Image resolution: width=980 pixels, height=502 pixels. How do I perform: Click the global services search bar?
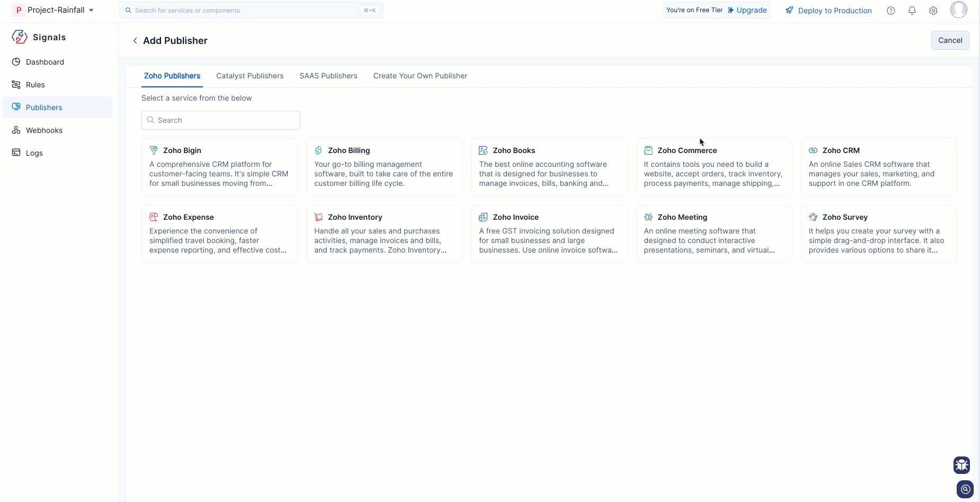pyautogui.click(x=251, y=10)
